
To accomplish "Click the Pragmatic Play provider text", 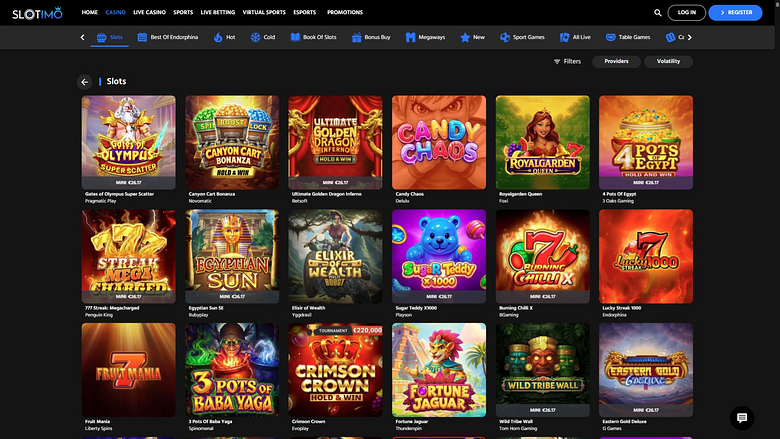I will (101, 201).
